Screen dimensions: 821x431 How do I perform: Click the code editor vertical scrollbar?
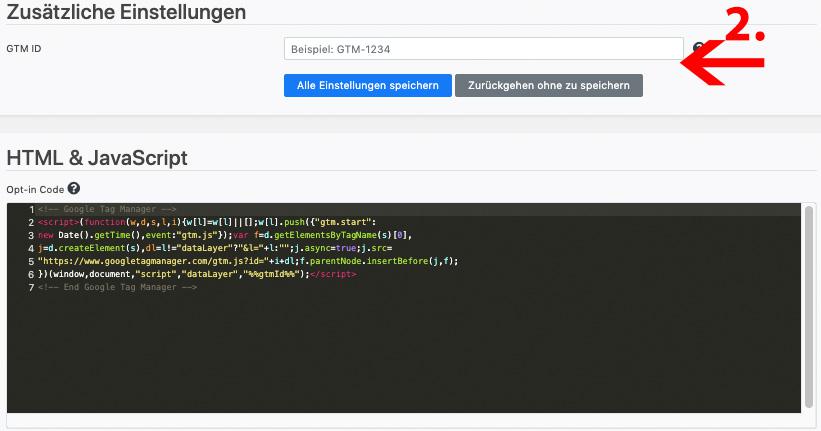click(x=808, y=306)
